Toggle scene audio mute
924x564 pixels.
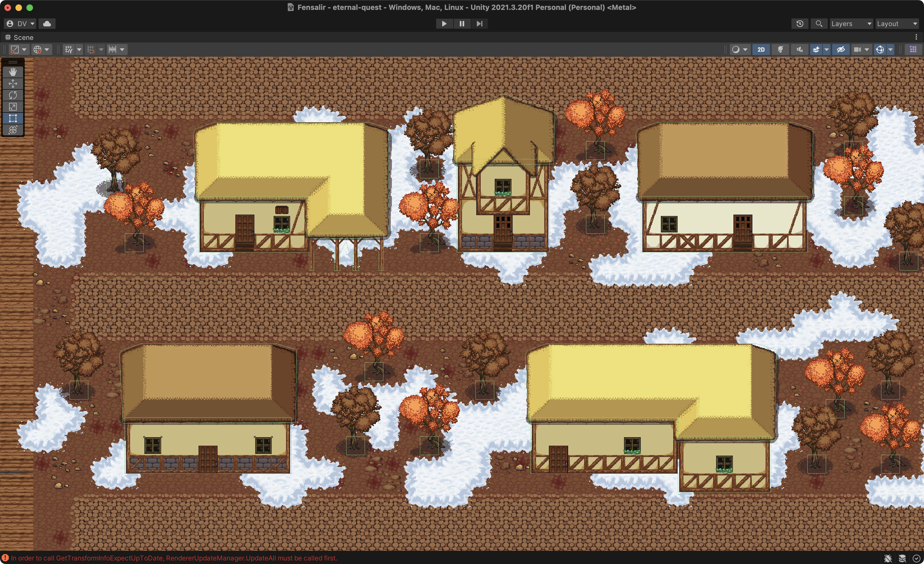(799, 50)
